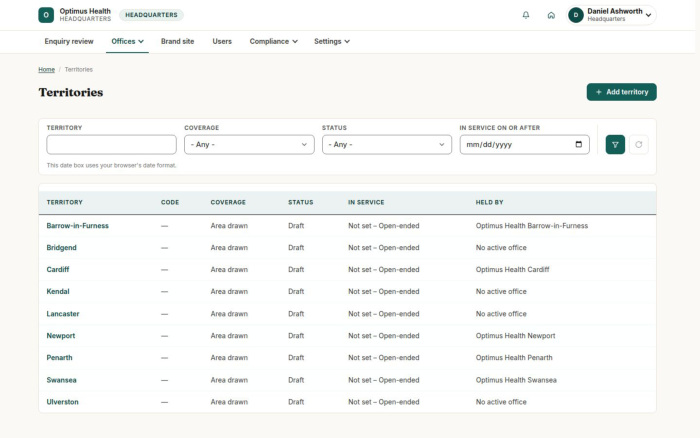Open the Coverage filter dropdown
The height and width of the screenshot is (438, 700).
point(249,145)
